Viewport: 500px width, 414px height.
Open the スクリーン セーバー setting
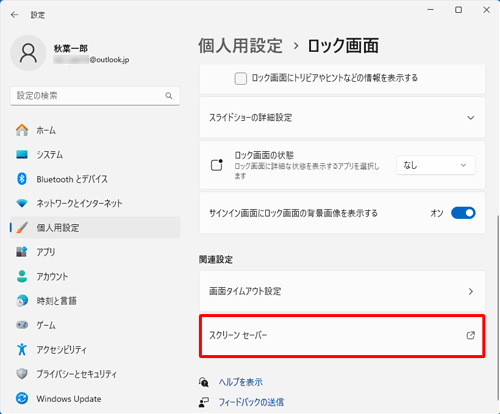click(x=342, y=336)
